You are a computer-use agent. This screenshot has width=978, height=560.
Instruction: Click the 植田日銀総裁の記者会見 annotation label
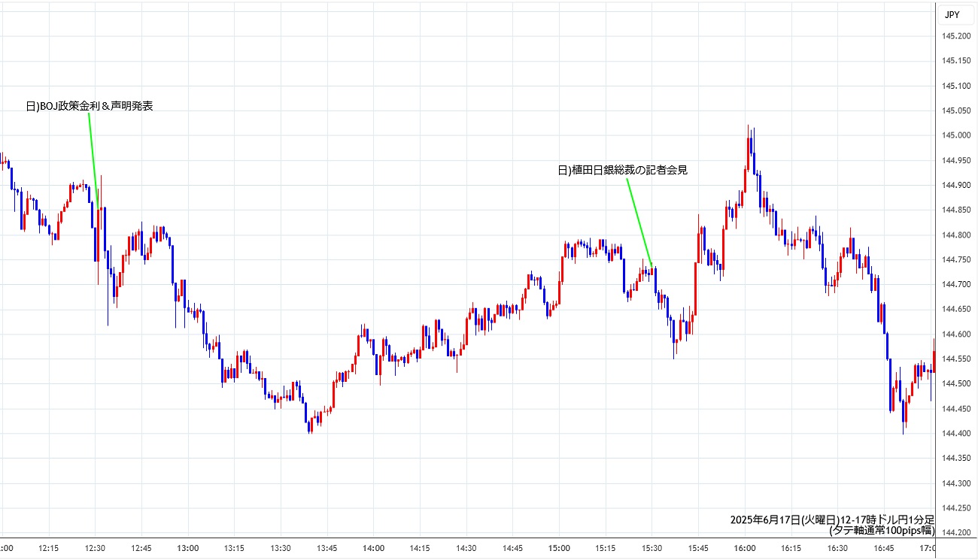point(623,171)
